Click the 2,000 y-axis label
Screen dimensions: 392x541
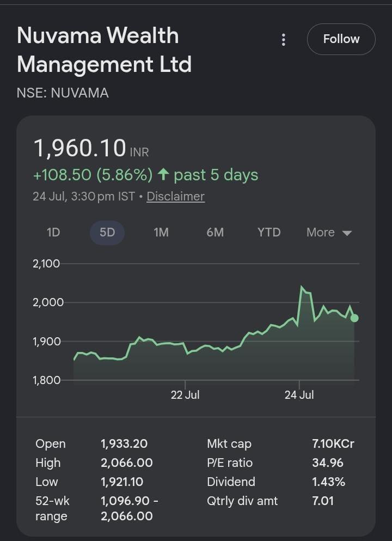[x=48, y=302]
